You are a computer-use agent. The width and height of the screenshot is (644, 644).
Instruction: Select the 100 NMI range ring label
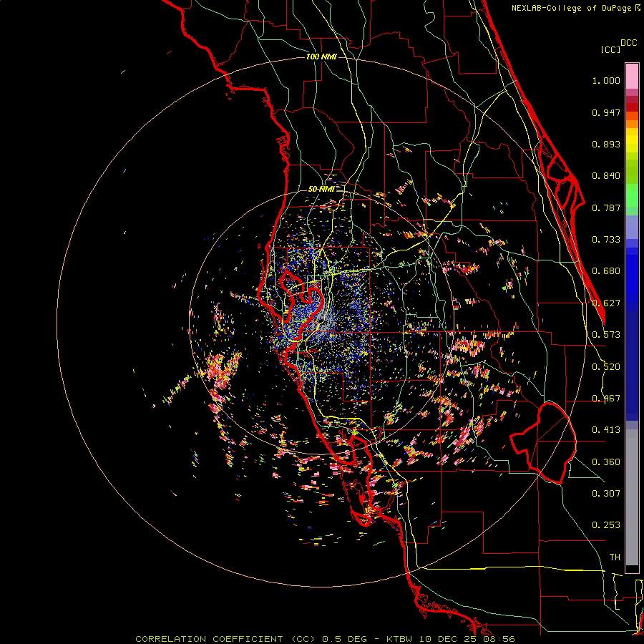[x=321, y=57]
